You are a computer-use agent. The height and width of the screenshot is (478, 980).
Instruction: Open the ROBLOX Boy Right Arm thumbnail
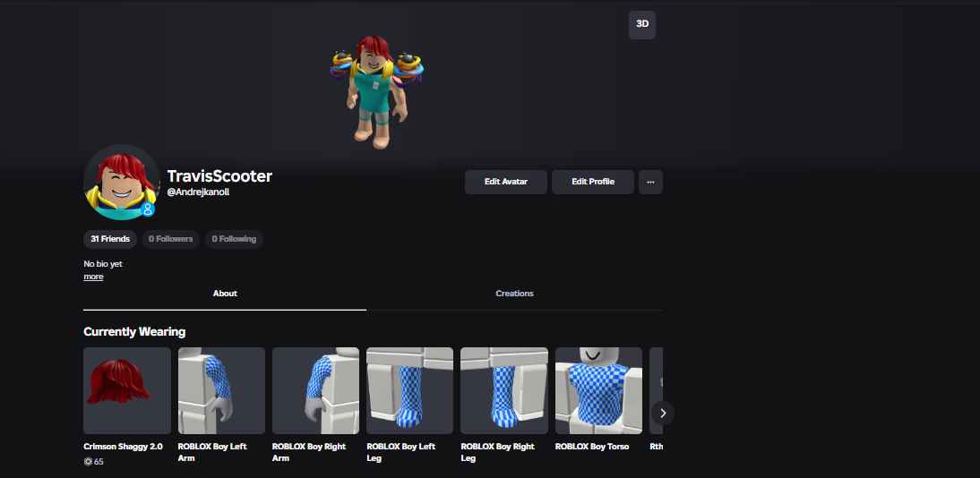(315, 390)
